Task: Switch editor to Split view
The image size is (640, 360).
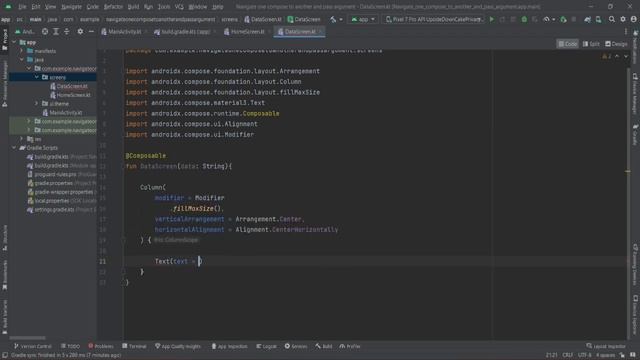Action: click(591, 44)
